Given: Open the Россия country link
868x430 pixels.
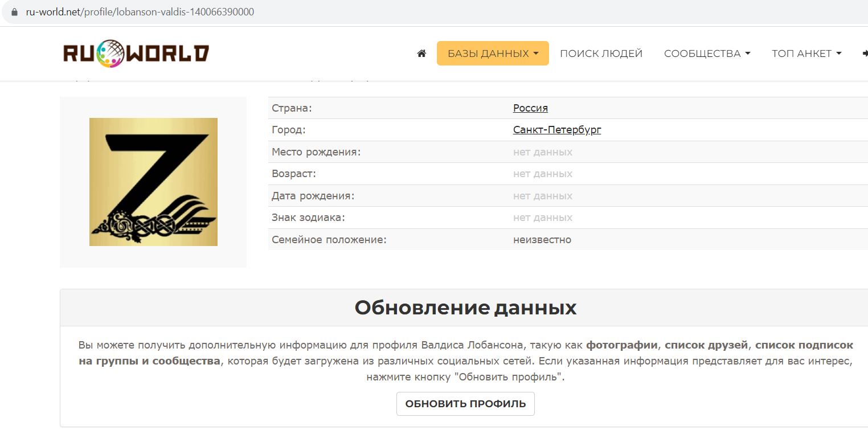Looking at the screenshot, I should pyautogui.click(x=530, y=108).
